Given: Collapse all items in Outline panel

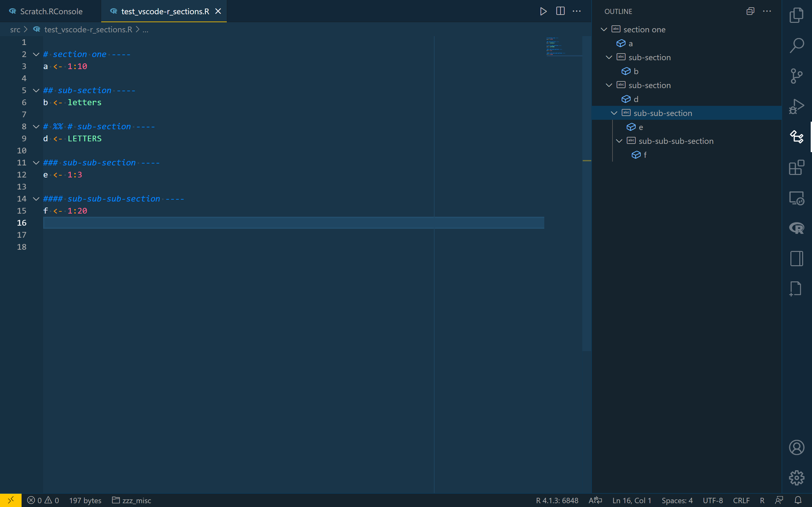Looking at the screenshot, I should coord(750,11).
